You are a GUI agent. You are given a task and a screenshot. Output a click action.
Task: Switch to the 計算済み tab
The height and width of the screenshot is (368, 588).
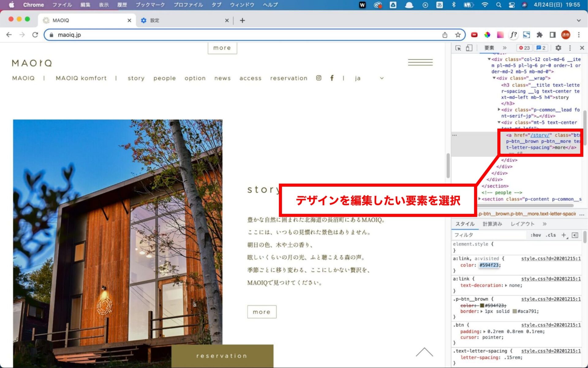pyautogui.click(x=492, y=224)
